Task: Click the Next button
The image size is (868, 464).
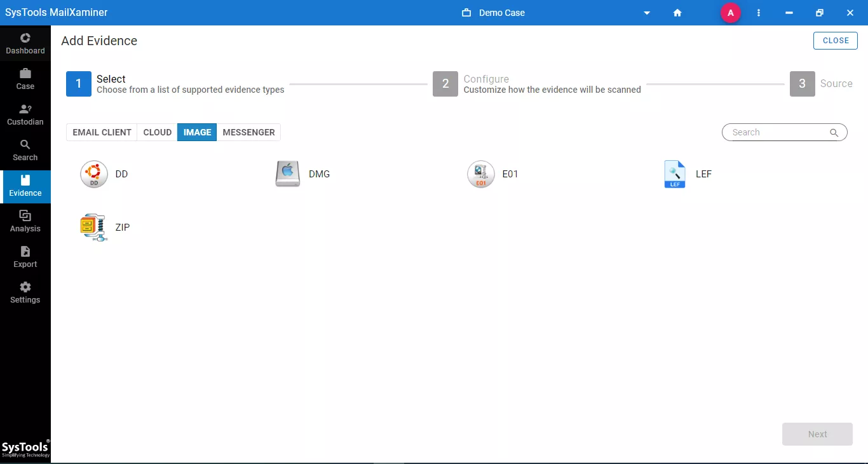Action: click(x=817, y=434)
